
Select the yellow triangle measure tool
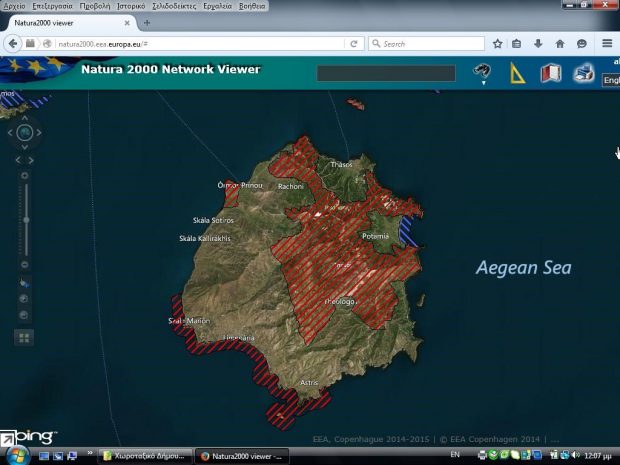pos(517,73)
